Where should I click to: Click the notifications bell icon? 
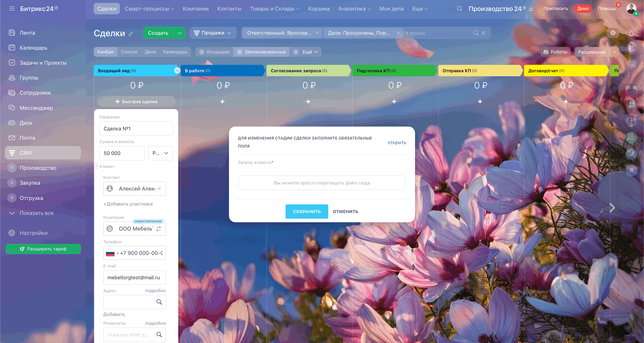coord(631,33)
